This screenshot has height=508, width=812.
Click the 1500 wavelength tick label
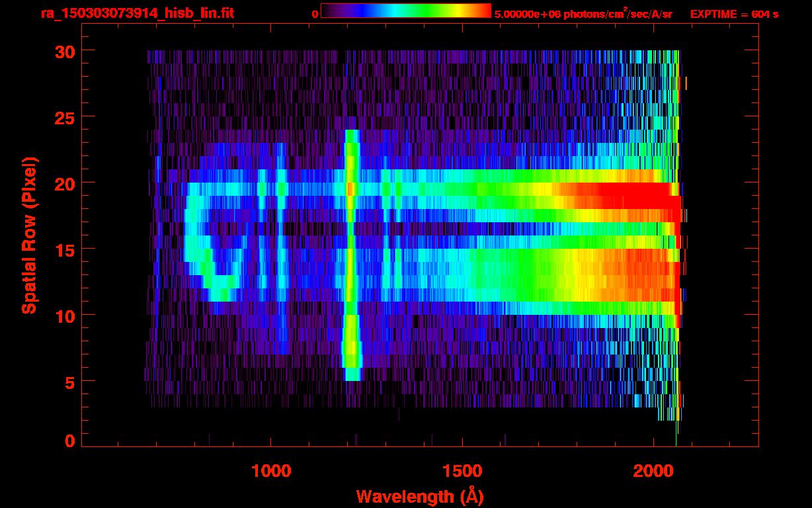point(462,471)
